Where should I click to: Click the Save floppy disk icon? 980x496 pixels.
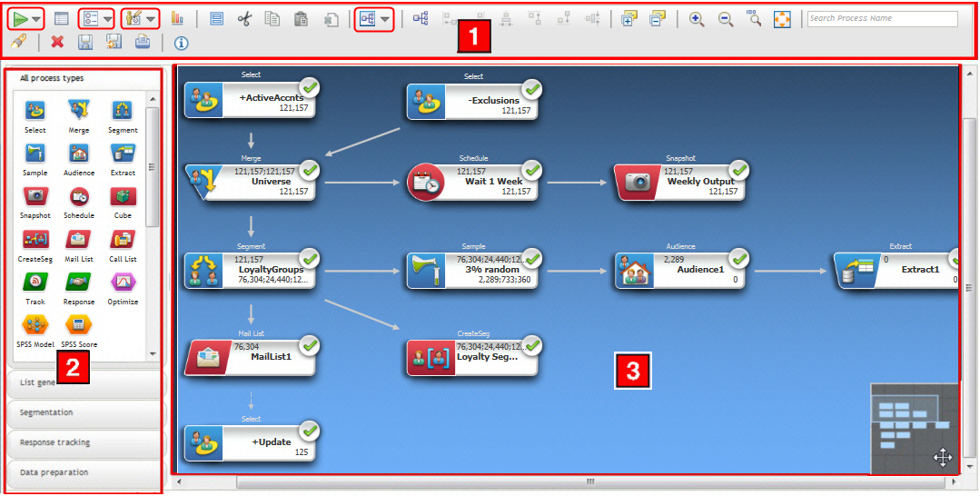click(85, 43)
